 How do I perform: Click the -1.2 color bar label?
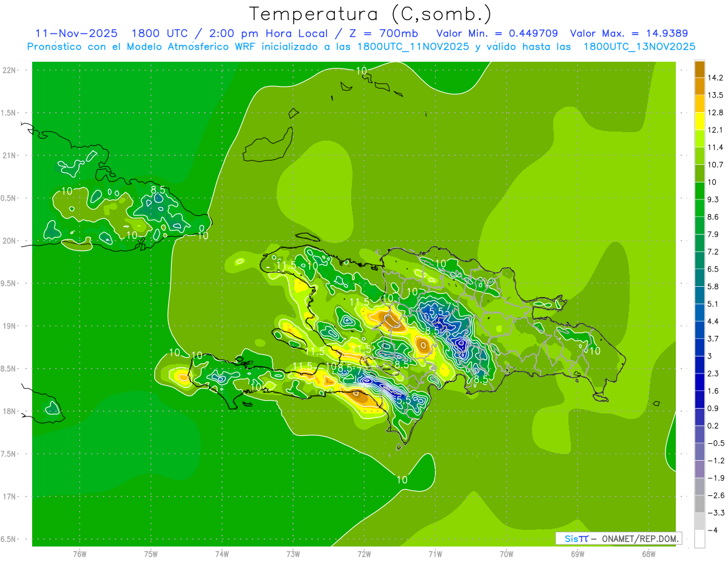[x=715, y=461]
